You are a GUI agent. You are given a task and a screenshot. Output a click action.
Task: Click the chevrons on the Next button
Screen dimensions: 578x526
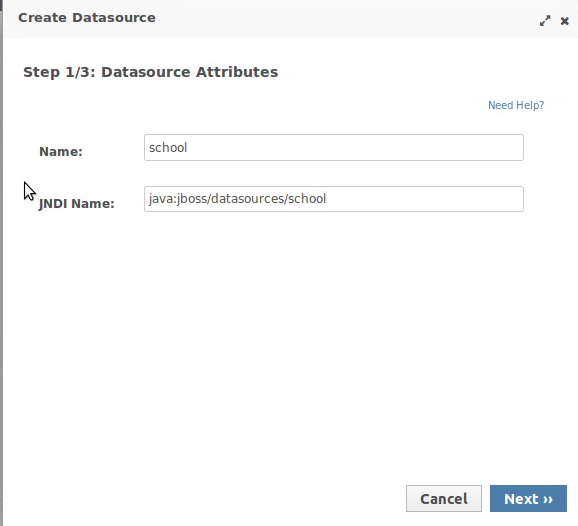click(548, 499)
